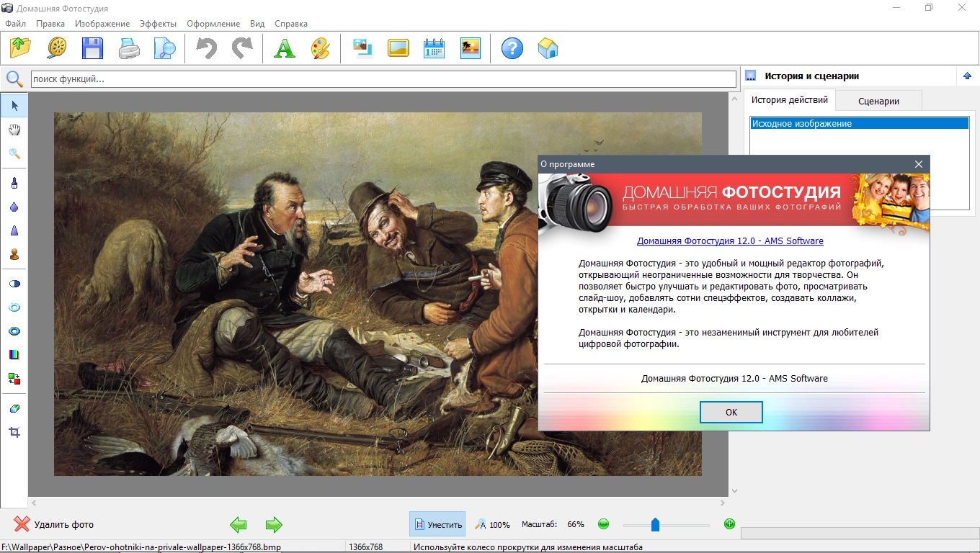
Task: Select the dark blue ring tool
Action: (x=14, y=331)
